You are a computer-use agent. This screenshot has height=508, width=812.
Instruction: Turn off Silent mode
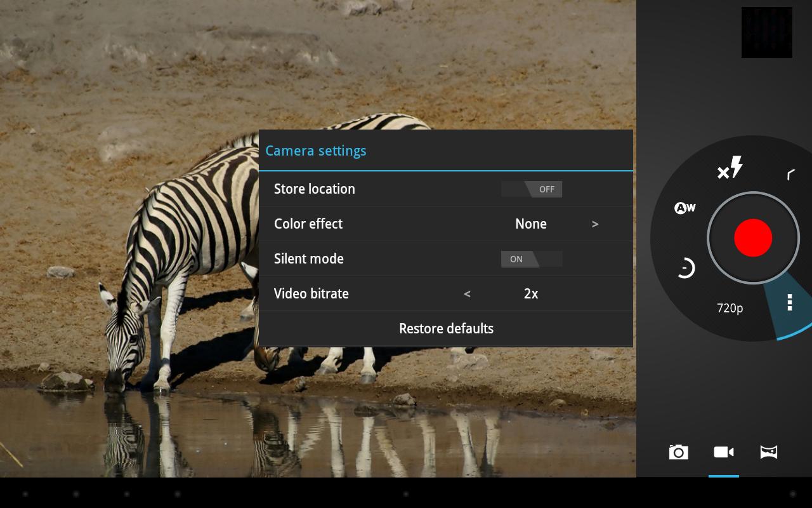(x=532, y=258)
